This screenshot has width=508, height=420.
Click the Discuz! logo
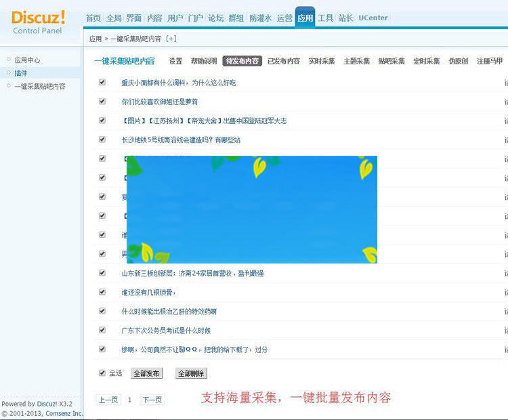point(39,18)
